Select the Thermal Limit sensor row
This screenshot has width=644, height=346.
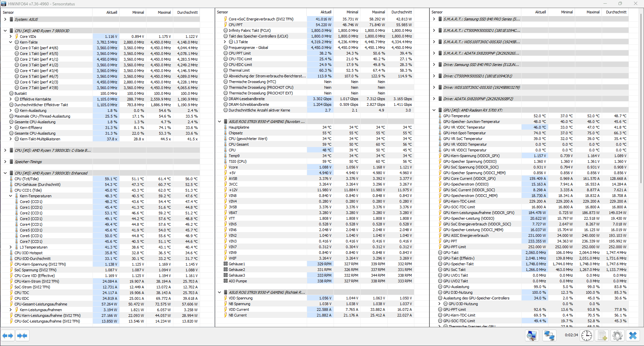tap(315, 70)
